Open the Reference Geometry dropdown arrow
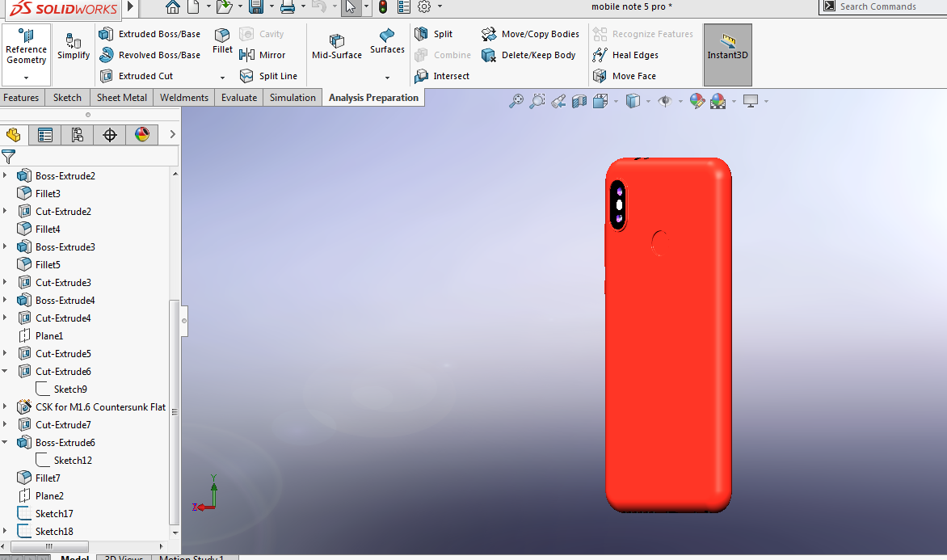The height and width of the screenshot is (560, 947). coord(26,78)
